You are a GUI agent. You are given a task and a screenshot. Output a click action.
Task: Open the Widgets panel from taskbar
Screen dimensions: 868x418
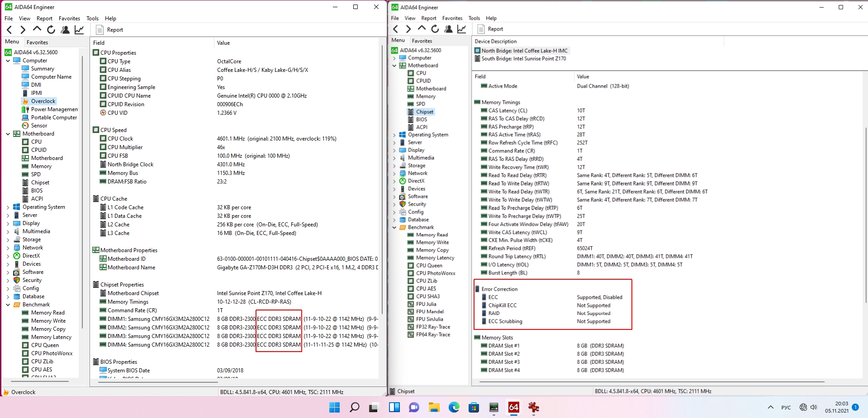[394, 407]
